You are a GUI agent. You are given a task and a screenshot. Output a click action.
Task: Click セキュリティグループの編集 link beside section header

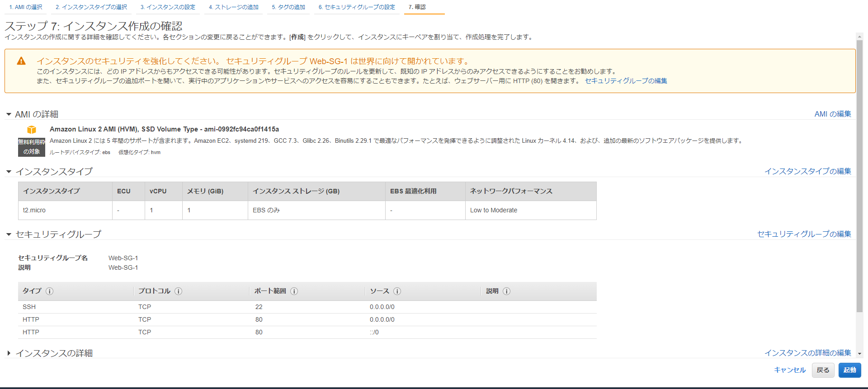coord(804,234)
